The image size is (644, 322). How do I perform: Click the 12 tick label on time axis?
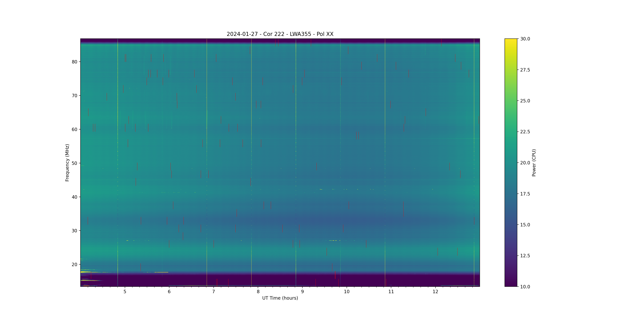tap(435, 292)
